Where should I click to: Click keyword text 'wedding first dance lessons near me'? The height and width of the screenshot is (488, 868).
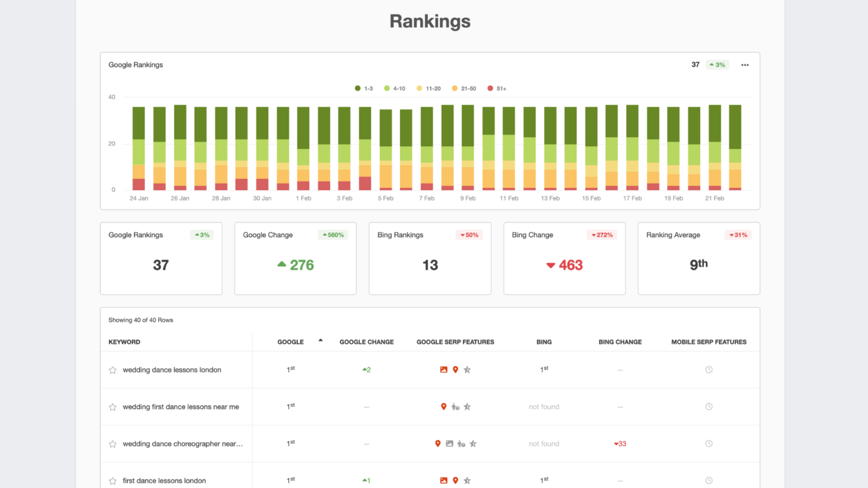coord(181,407)
